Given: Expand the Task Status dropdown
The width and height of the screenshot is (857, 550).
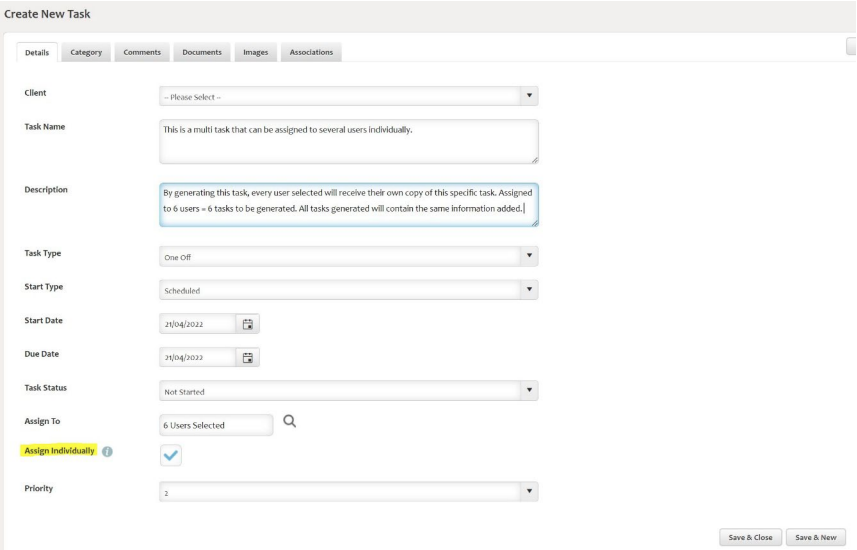Looking at the screenshot, I should click(349, 391).
